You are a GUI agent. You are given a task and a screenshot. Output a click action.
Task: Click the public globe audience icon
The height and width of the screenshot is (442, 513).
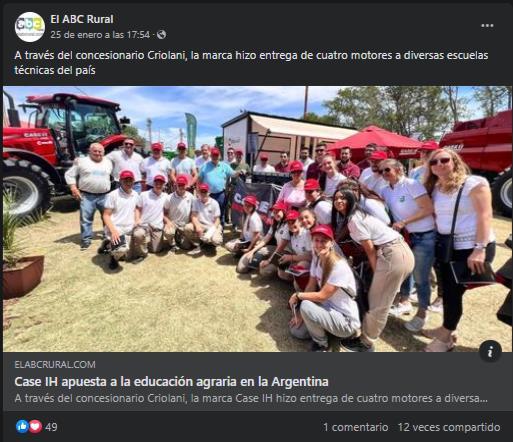coord(161,35)
